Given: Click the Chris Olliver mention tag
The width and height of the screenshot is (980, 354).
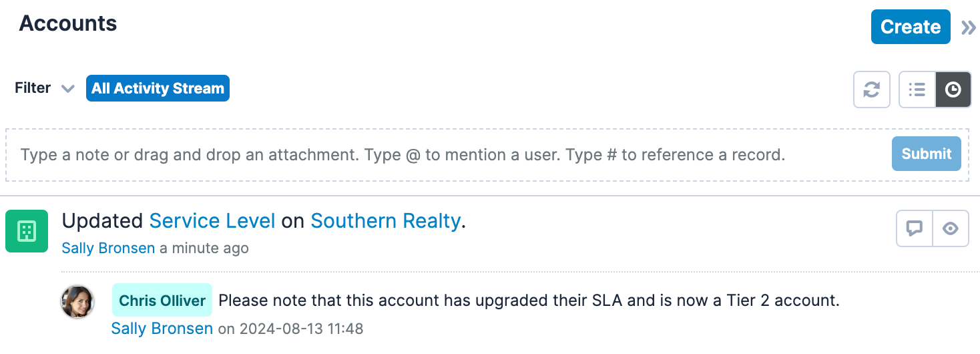Looking at the screenshot, I should point(162,301).
